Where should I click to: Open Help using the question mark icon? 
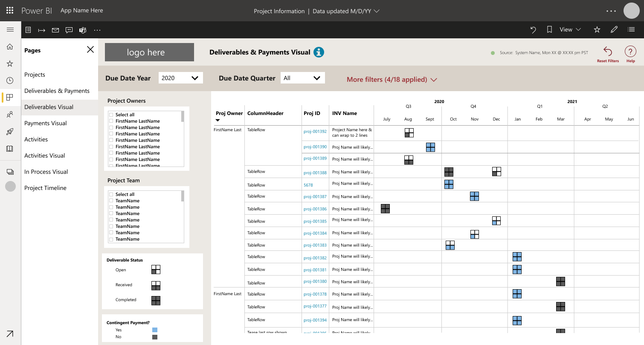pyautogui.click(x=630, y=51)
